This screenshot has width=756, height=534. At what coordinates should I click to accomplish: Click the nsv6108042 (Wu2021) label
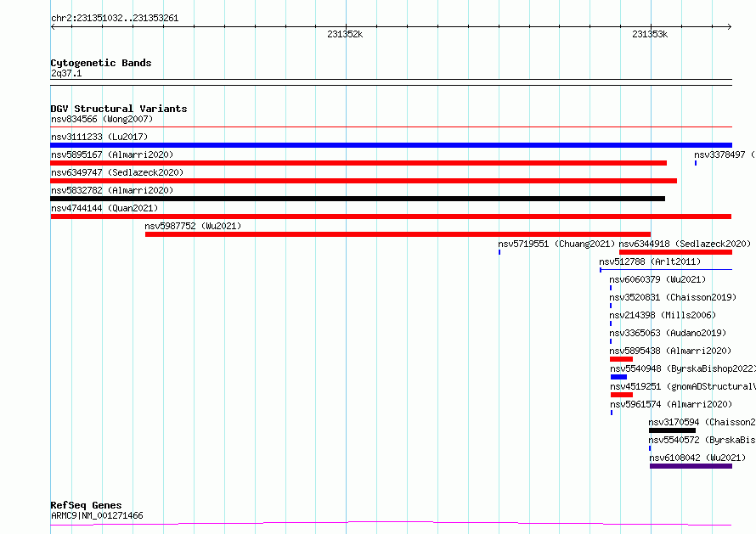(697, 458)
